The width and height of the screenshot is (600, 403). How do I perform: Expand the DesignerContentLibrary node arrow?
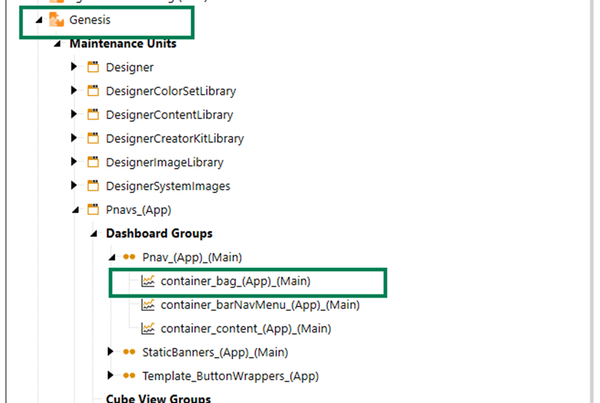74,115
